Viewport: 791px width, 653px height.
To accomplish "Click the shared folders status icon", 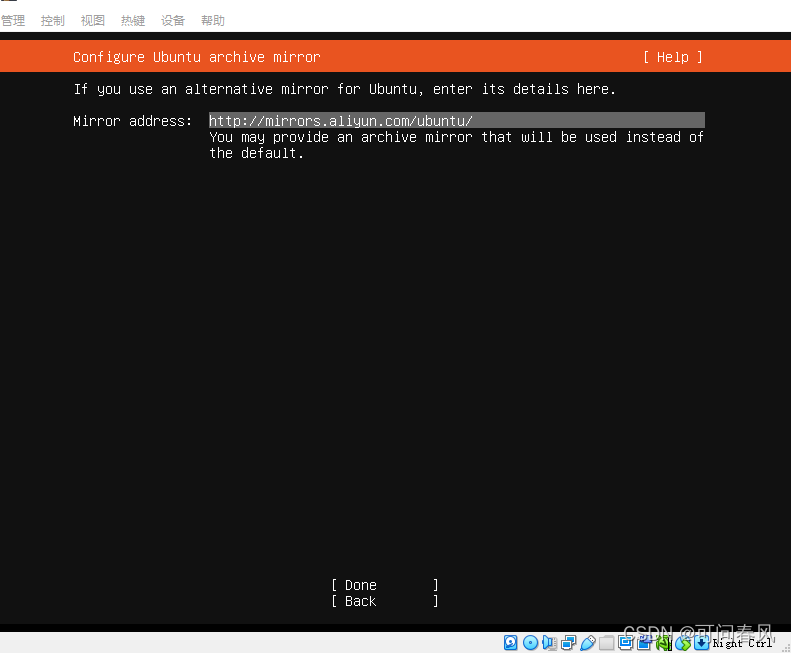I will point(606,642).
